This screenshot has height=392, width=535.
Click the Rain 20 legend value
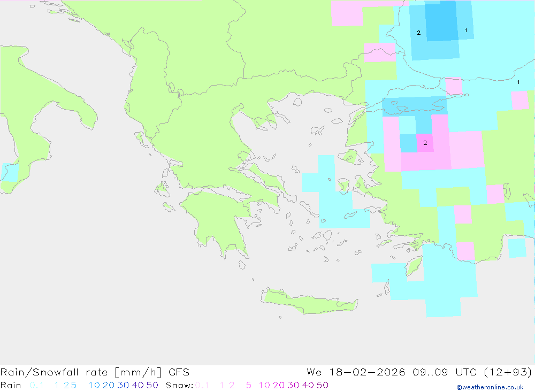point(109,385)
